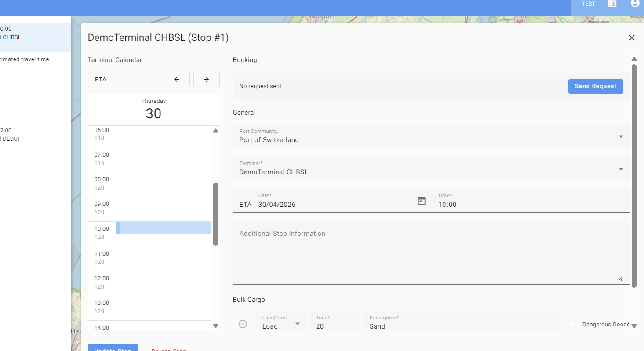Click the Update Stop button

pos(113,348)
